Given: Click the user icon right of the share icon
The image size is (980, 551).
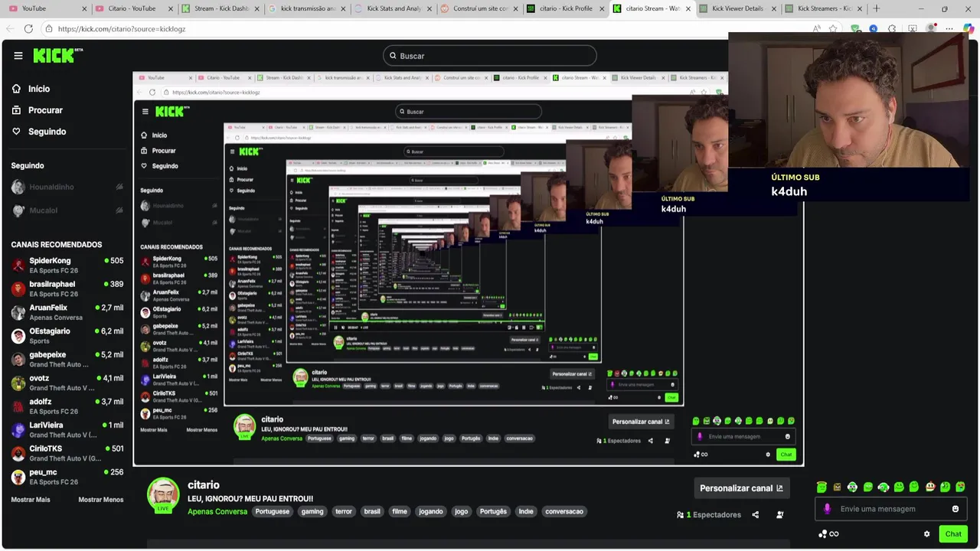Looking at the screenshot, I should 779,515.
